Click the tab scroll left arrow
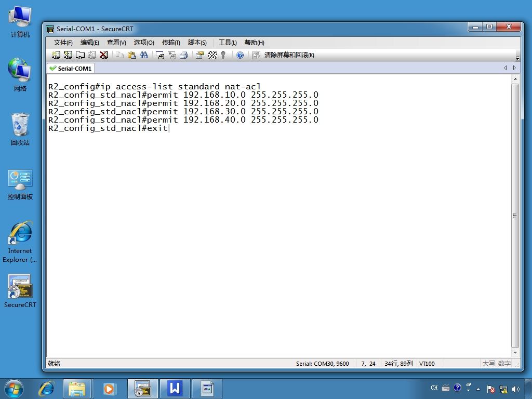 click(x=505, y=68)
